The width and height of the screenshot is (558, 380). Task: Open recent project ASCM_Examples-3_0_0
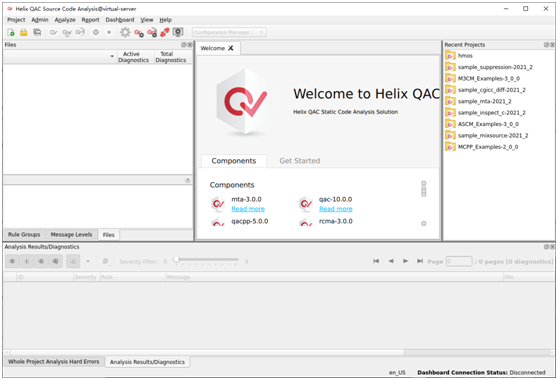click(x=488, y=124)
